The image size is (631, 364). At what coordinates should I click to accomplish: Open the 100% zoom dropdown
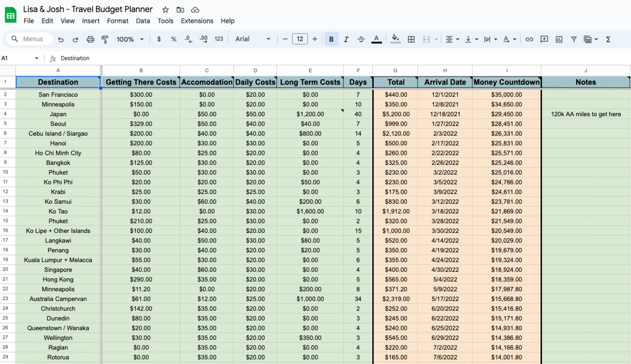pyautogui.click(x=130, y=40)
